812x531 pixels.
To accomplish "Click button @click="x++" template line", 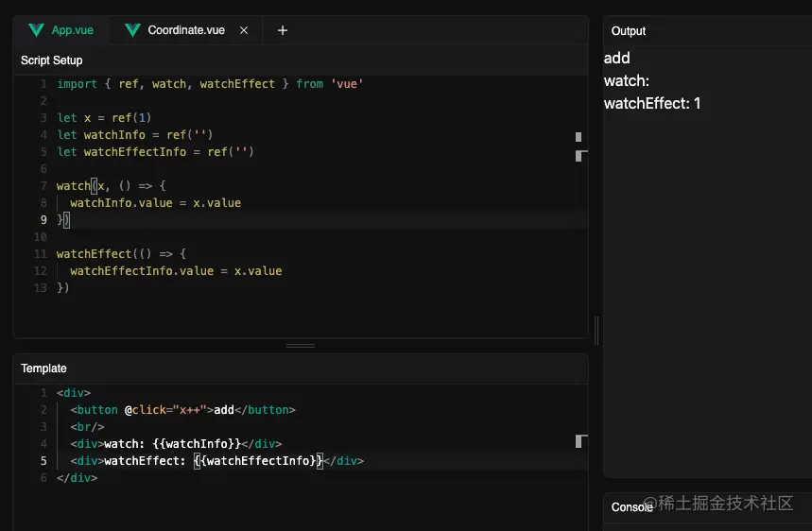I will pyautogui.click(x=182, y=410).
